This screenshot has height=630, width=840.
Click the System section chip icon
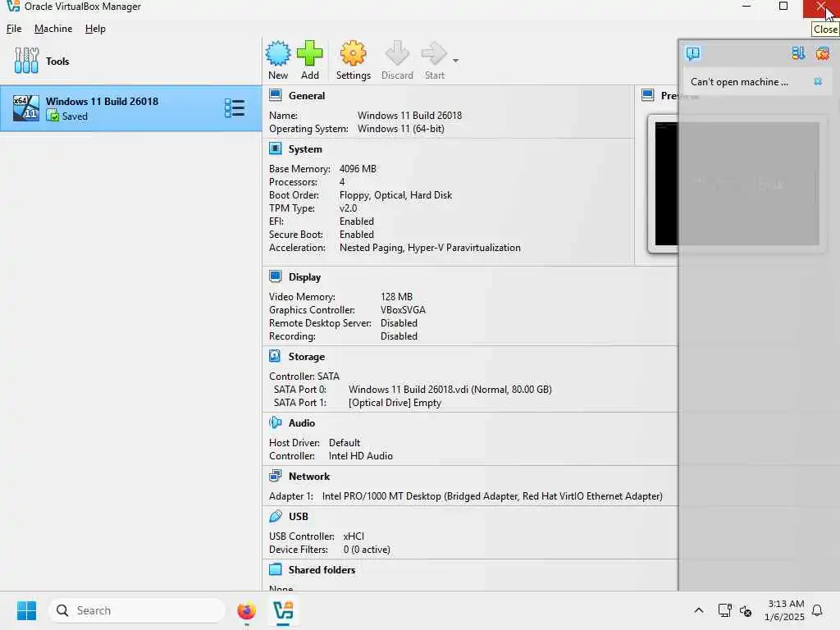pyautogui.click(x=276, y=148)
